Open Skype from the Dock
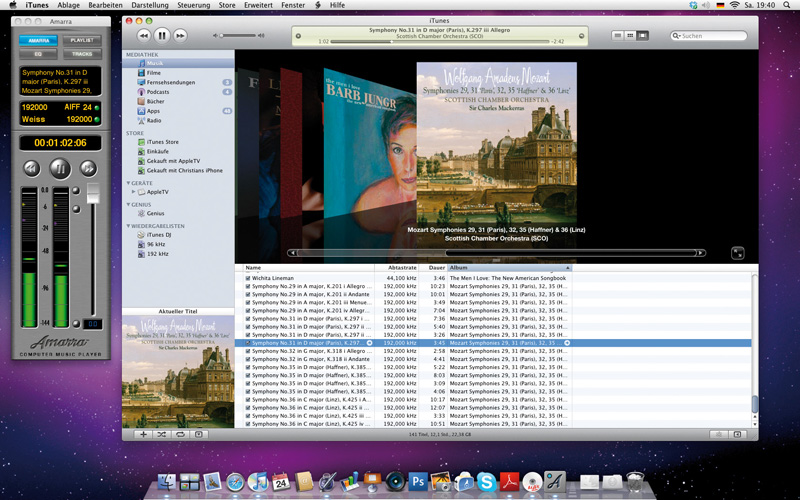800x500 pixels. [486, 482]
